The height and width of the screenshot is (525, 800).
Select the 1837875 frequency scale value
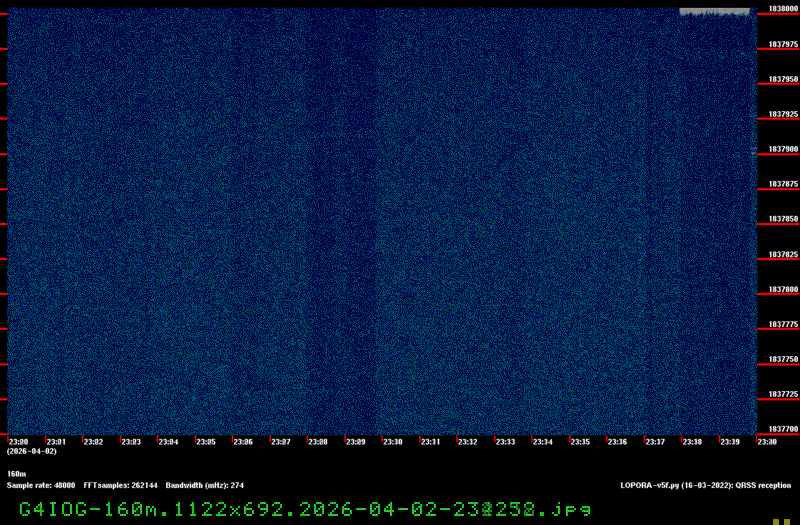pos(783,184)
